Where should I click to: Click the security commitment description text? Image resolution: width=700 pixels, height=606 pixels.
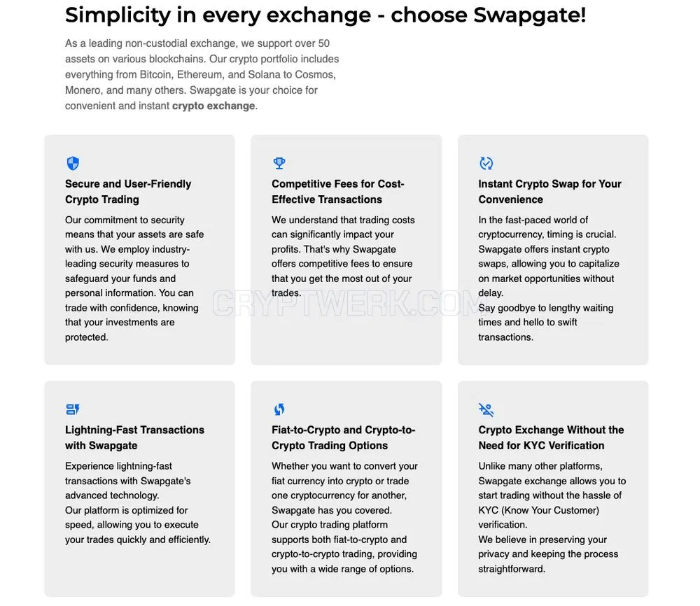click(134, 279)
